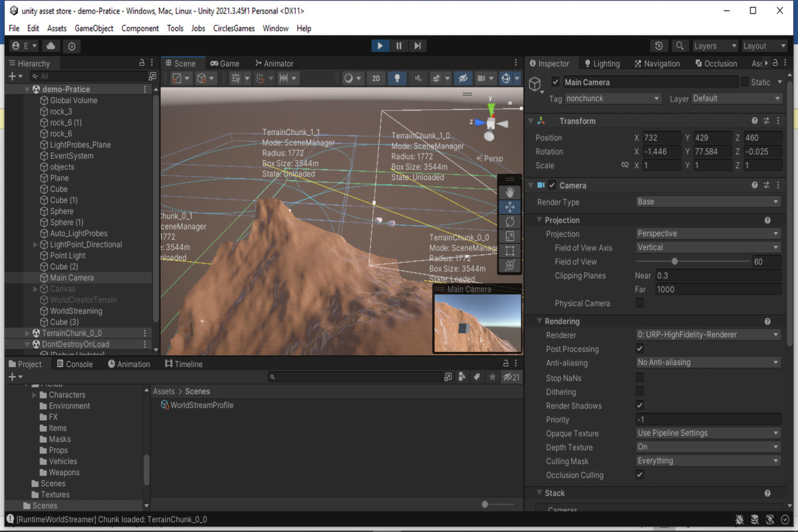The height and width of the screenshot is (532, 798).
Task: Expand the LightPoint_Directional hierarchy item
Action: click(35, 245)
